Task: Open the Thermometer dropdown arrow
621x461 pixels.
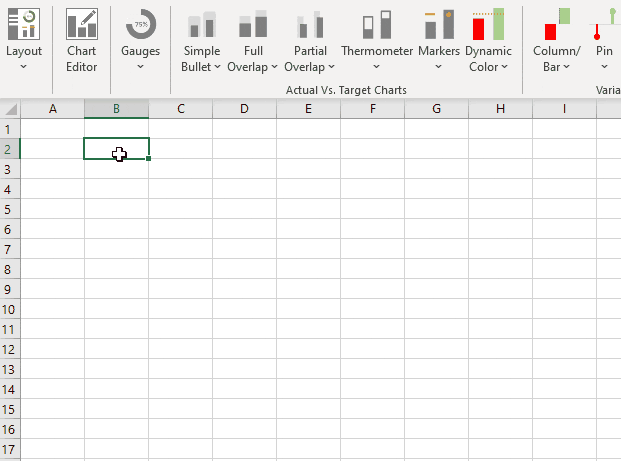Action: click(x=376, y=67)
